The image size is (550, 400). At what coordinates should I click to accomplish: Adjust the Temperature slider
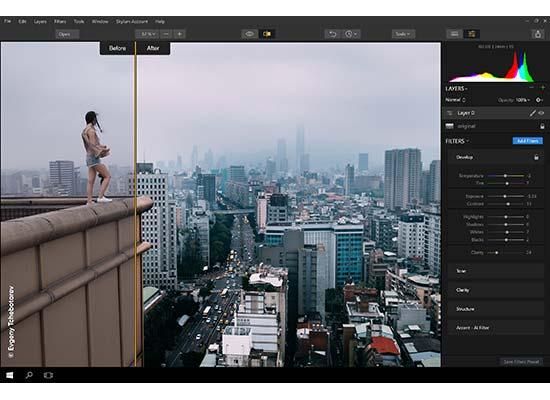pos(505,176)
